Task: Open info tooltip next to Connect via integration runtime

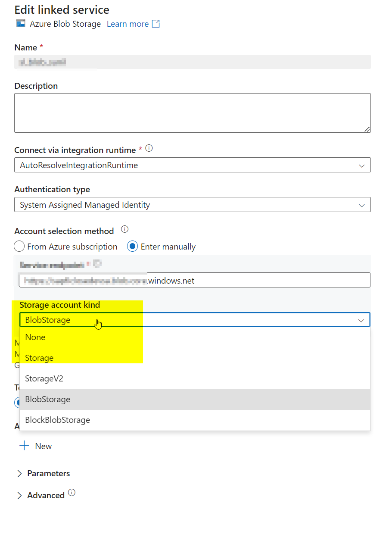Action: [x=149, y=148]
